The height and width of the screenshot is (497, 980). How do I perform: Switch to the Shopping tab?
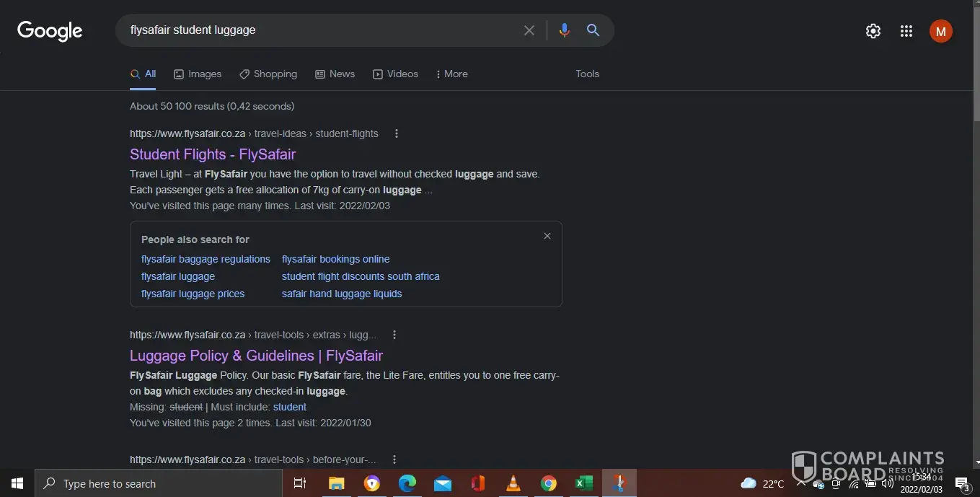(268, 74)
